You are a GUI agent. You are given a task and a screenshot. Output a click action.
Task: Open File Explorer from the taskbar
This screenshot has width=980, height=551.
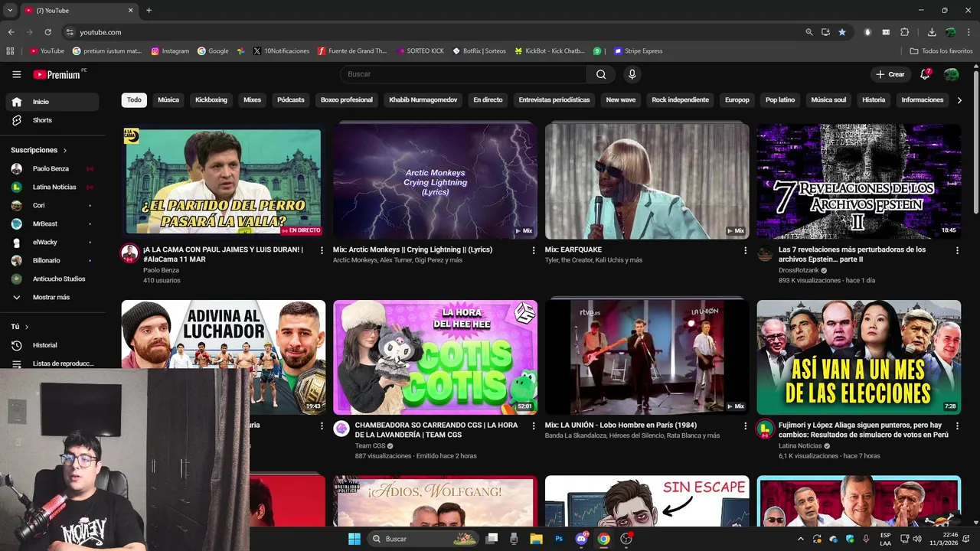click(537, 539)
